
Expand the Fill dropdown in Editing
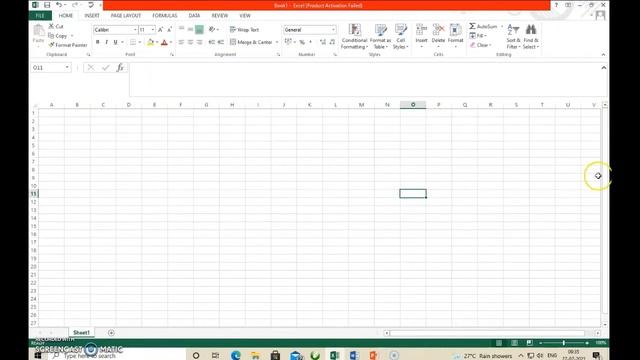(x=486, y=36)
